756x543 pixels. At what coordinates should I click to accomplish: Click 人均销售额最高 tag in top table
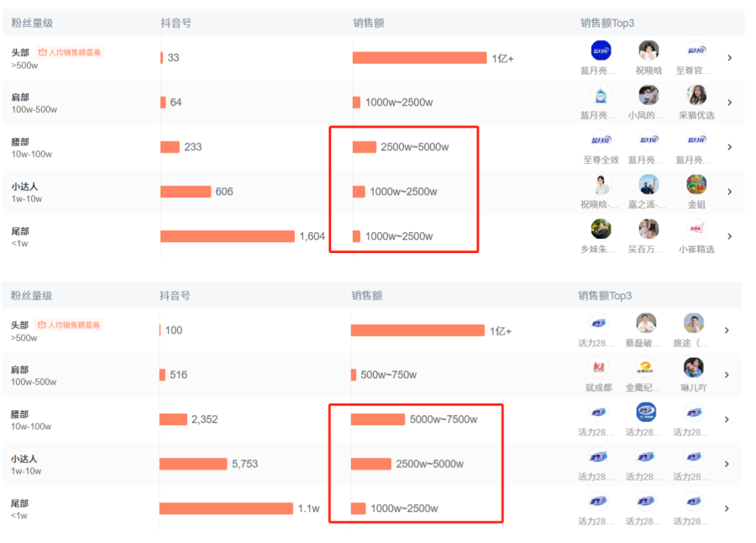pos(71,52)
